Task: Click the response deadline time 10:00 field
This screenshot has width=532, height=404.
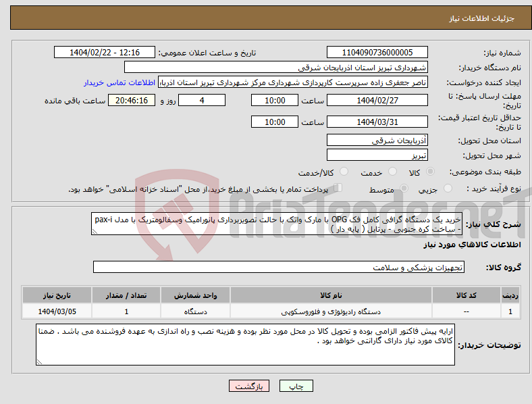Action: [275, 100]
